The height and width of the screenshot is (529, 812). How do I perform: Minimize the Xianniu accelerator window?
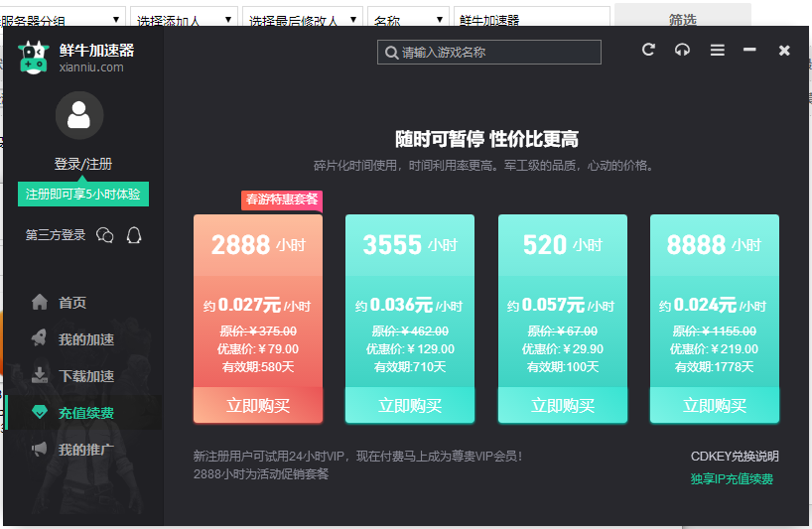coord(749,50)
